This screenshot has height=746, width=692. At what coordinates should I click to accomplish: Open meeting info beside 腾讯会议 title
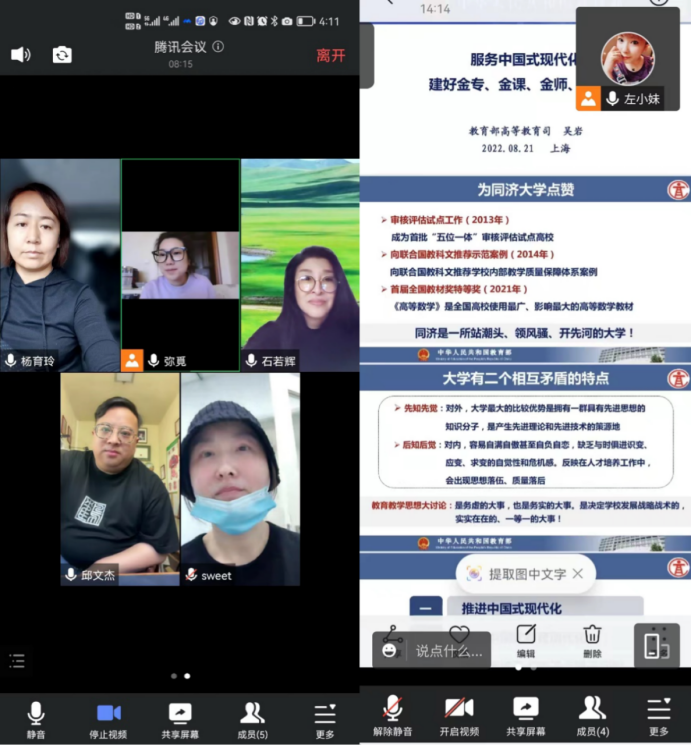coord(218,47)
